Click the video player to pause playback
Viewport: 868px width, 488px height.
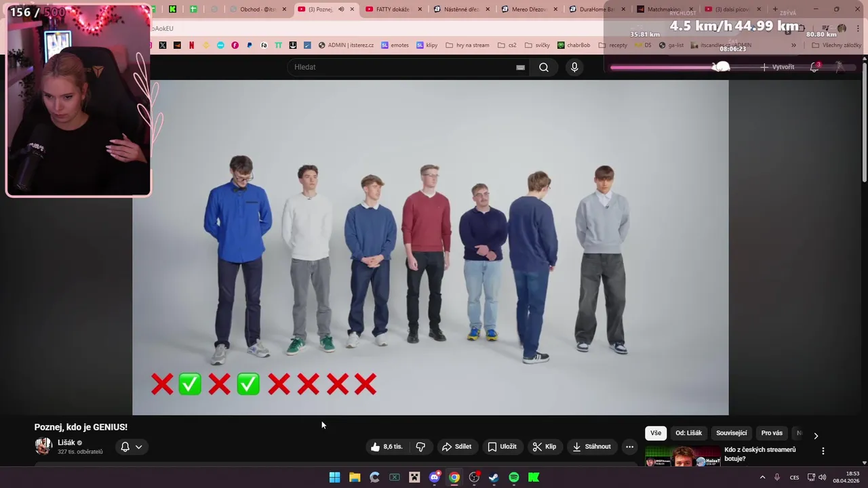pyautogui.click(x=431, y=247)
